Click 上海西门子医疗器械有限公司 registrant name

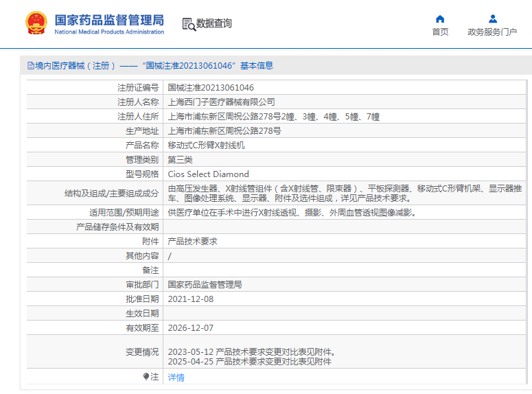tap(221, 102)
